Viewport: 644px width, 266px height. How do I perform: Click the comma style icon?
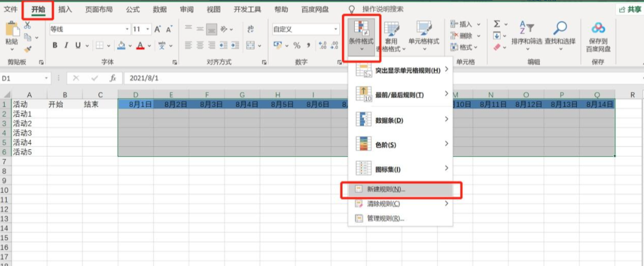point(308,45)
